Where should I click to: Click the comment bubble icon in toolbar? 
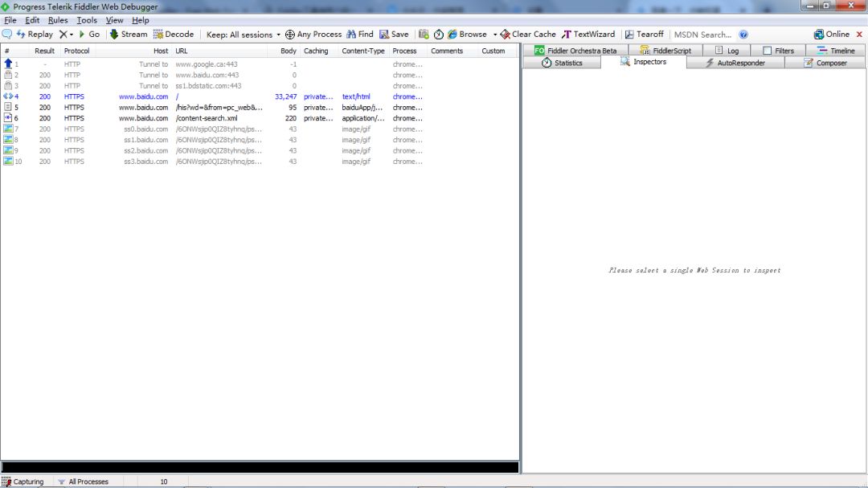[x=6, y=35]
